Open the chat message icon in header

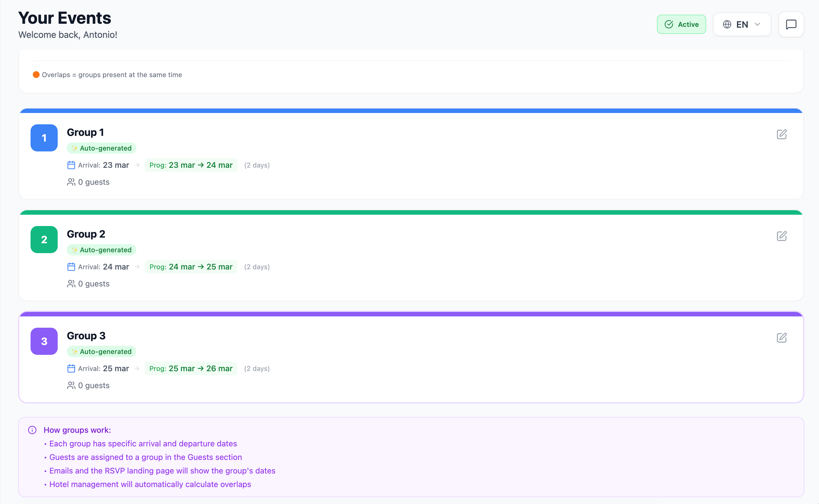point(791,24)
